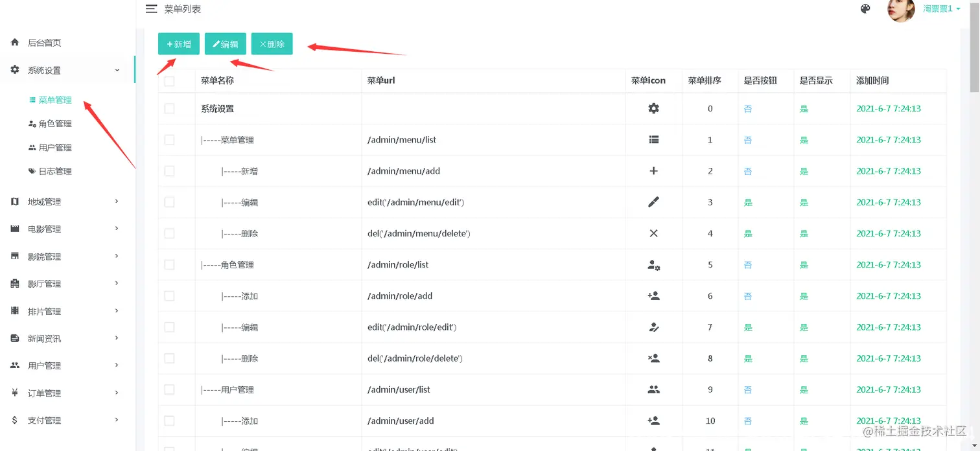Screen dimensions: 980x451
Task: Expand the 订单管理 sidebar chevron
Action: (117, 393)
